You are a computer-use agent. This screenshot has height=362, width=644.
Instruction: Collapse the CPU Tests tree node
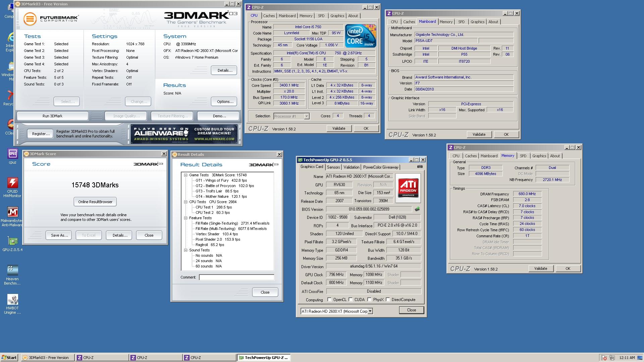tap(185, 202)
